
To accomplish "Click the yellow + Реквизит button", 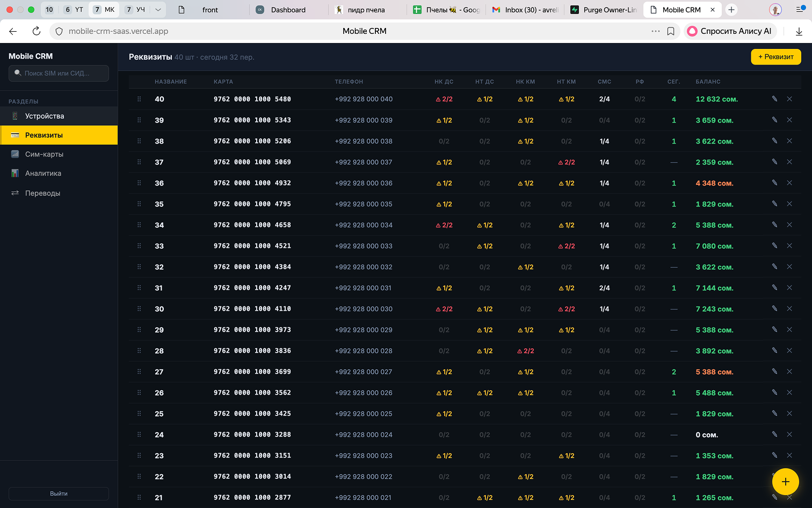I will coord(776,57).
